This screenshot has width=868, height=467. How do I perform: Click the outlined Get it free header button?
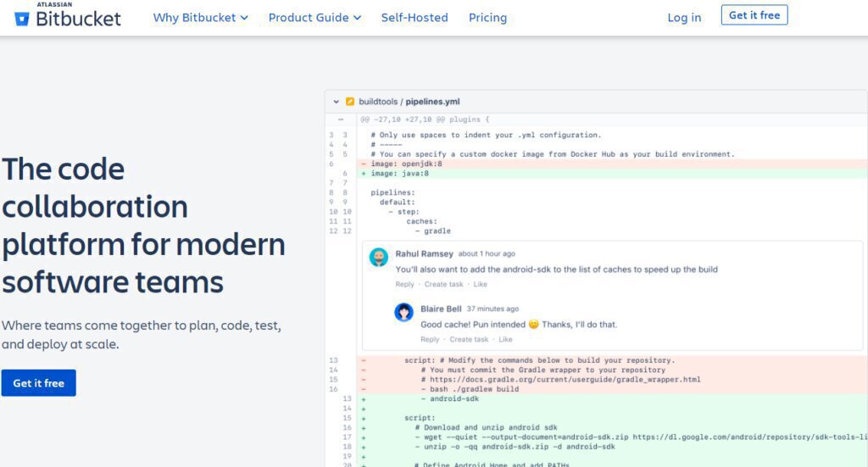pyautogui.click(x=754, y=15)
